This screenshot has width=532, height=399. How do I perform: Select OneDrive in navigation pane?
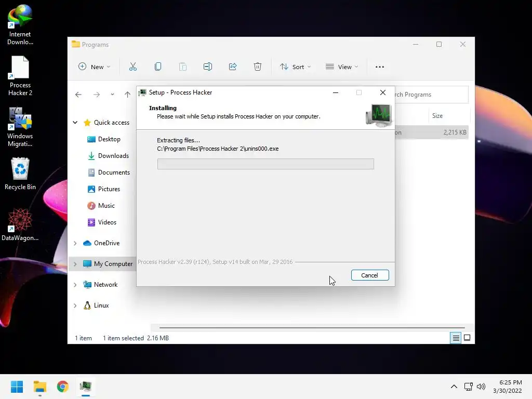click(107, 243)
